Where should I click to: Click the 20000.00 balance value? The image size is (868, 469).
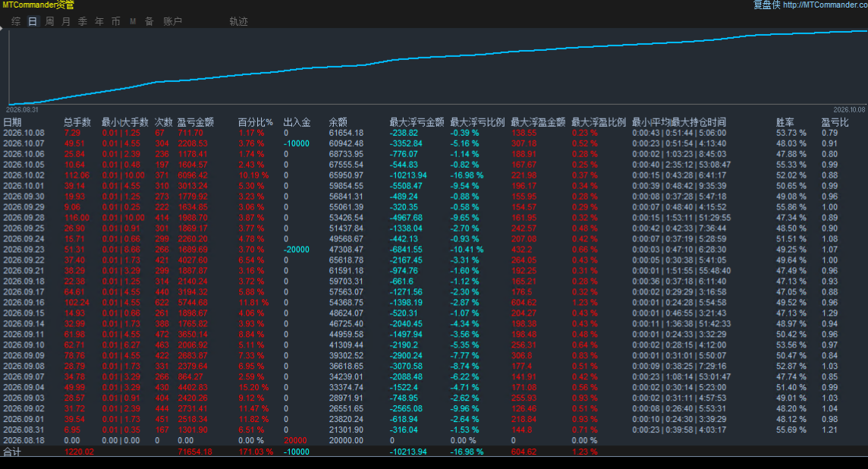346,440
